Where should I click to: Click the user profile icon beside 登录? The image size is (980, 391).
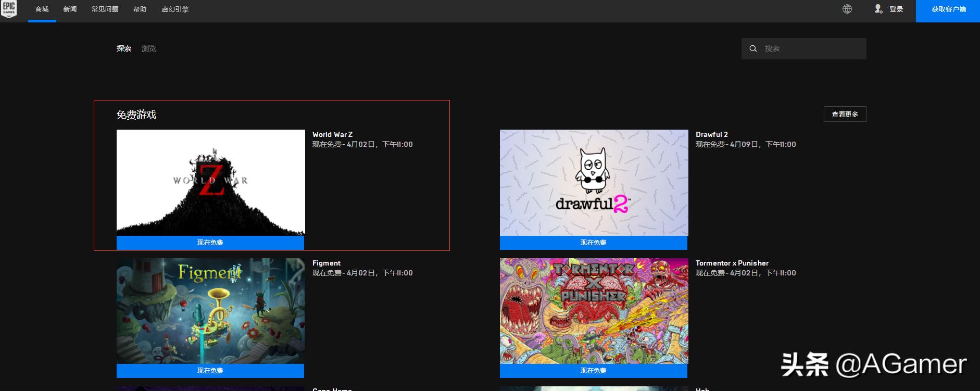[x=878, y=9]
